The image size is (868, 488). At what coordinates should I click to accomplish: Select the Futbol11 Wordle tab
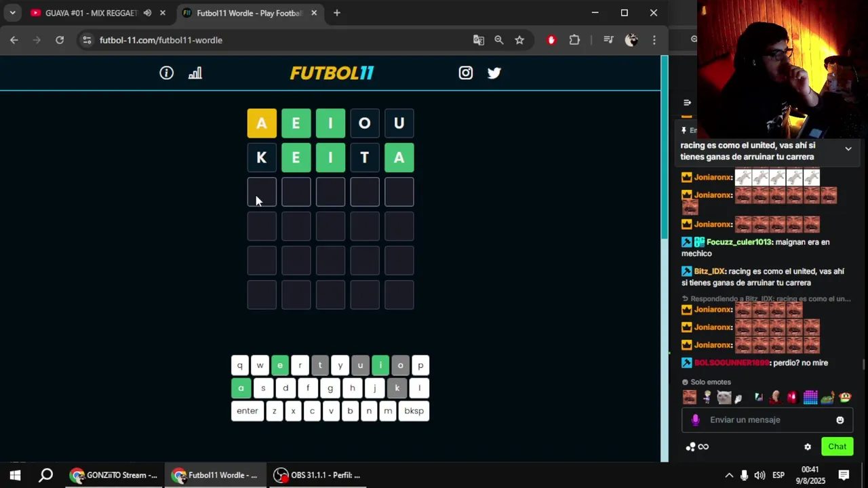pyautogui.click(x=248, y=13)
